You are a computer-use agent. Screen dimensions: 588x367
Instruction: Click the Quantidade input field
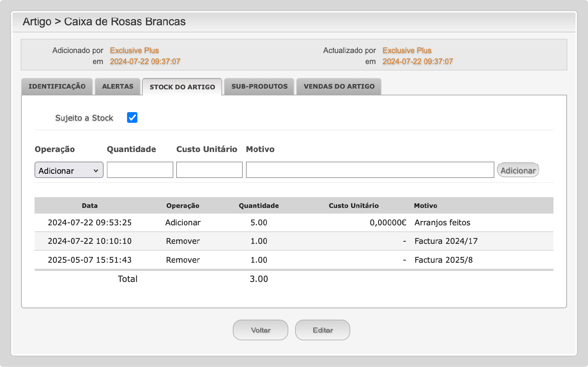pos(140,170)
